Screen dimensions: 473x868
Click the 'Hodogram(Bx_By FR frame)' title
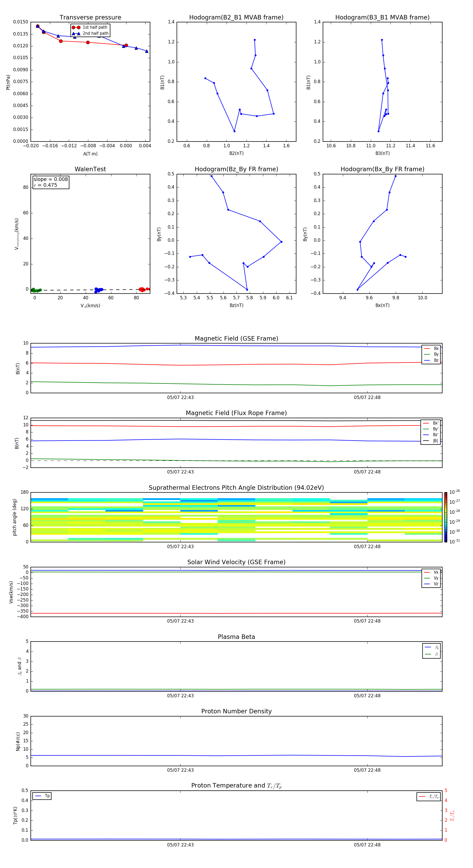[x=382, y=169]
